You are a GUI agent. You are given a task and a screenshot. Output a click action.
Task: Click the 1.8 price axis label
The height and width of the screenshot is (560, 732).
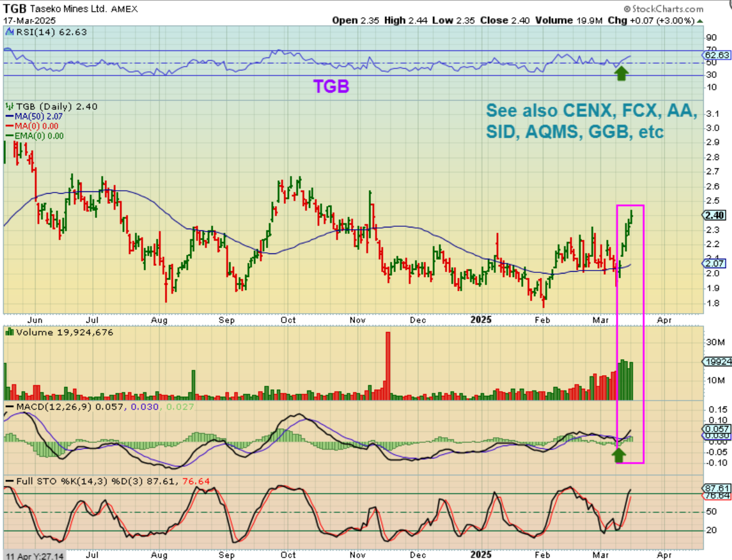coord(712,303)
